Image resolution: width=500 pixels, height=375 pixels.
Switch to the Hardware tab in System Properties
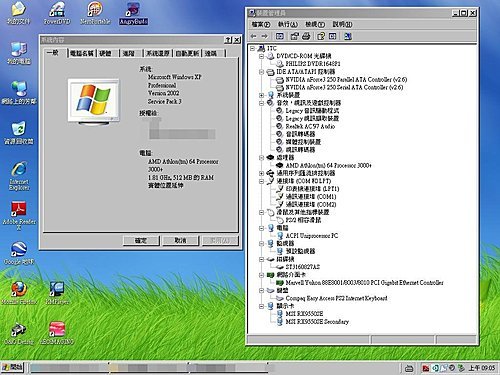(x=105, y=53)
